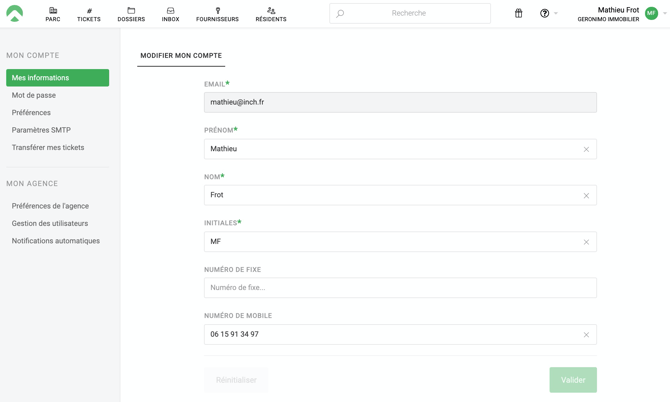
Task: Navigate to Fournisseurs
Action: pyautogui.click(x=217, y=14)
